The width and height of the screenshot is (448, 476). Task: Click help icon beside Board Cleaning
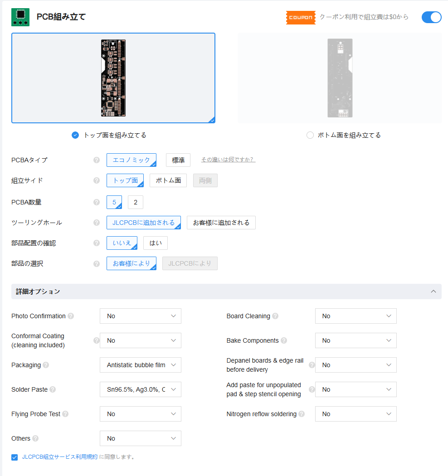(x=275, y=316)
